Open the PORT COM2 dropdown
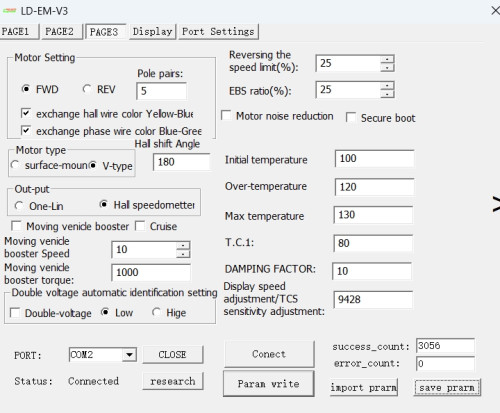The width and height of the screenshot is (500, 413). (129, 355)
